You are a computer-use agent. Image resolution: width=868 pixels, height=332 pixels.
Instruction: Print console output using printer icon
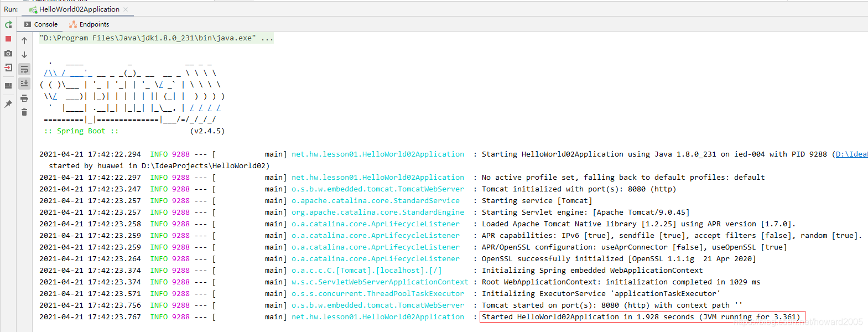[x=24, y=98]
